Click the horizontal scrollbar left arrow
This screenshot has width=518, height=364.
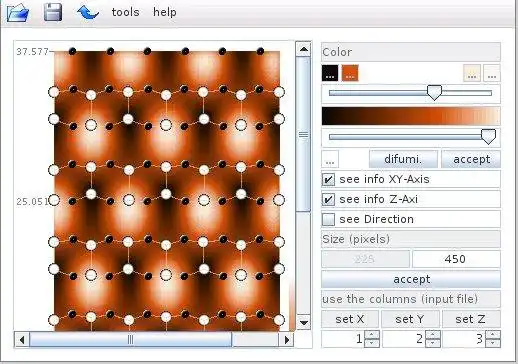[22, 340]
